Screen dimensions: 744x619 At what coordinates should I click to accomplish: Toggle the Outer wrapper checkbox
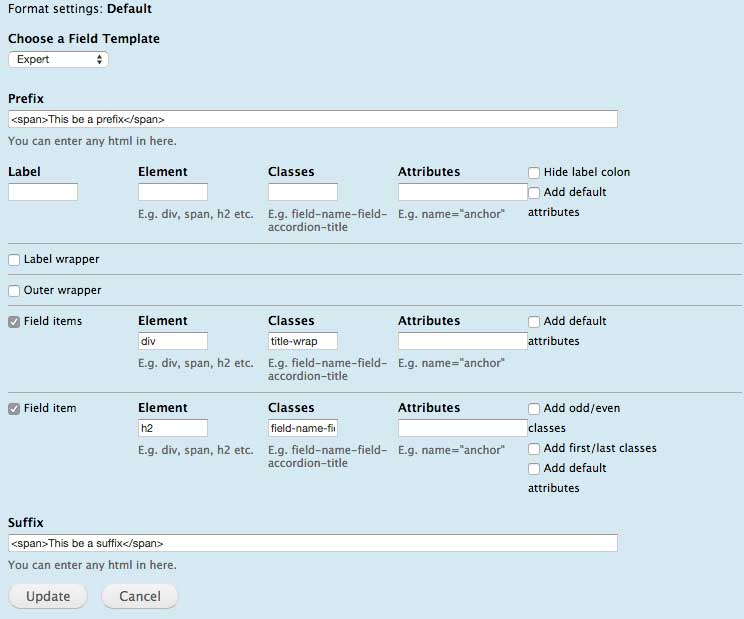click(14, 291)
